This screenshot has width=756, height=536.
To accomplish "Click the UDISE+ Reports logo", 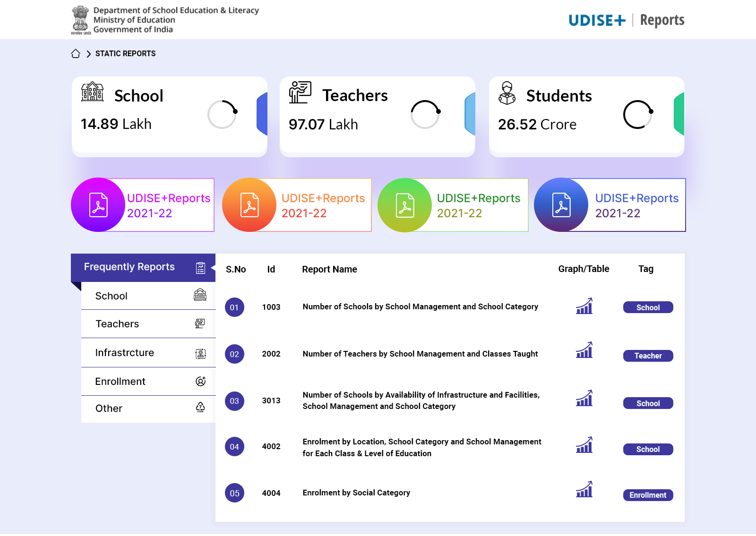I will coord(626,20).
